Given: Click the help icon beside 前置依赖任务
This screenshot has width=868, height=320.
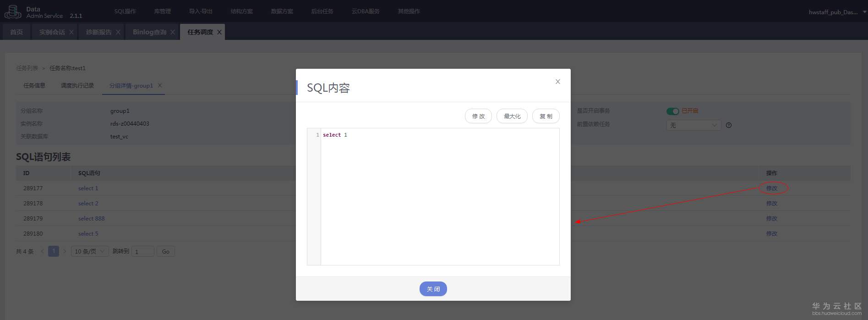Looking at the screenshot, I should 729,125.
